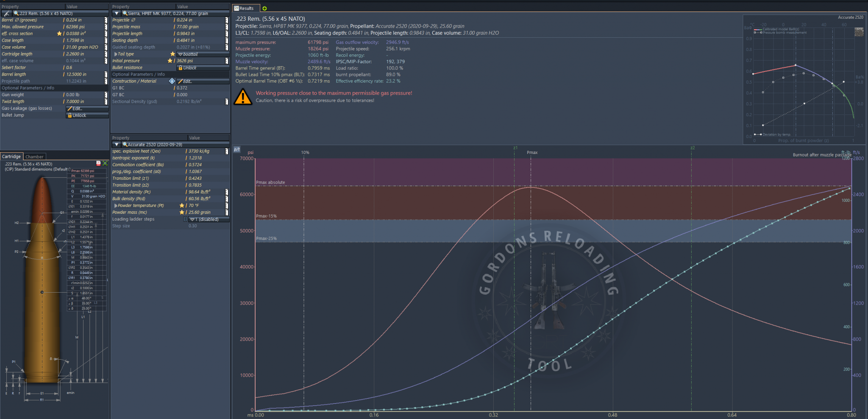Switch to the Chamber tab

tap(34, 156)
